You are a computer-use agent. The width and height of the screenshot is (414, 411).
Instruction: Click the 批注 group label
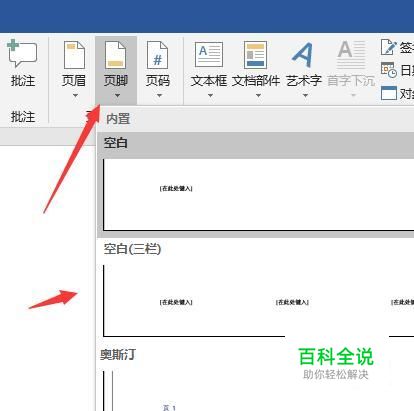(x=23, y=117)
